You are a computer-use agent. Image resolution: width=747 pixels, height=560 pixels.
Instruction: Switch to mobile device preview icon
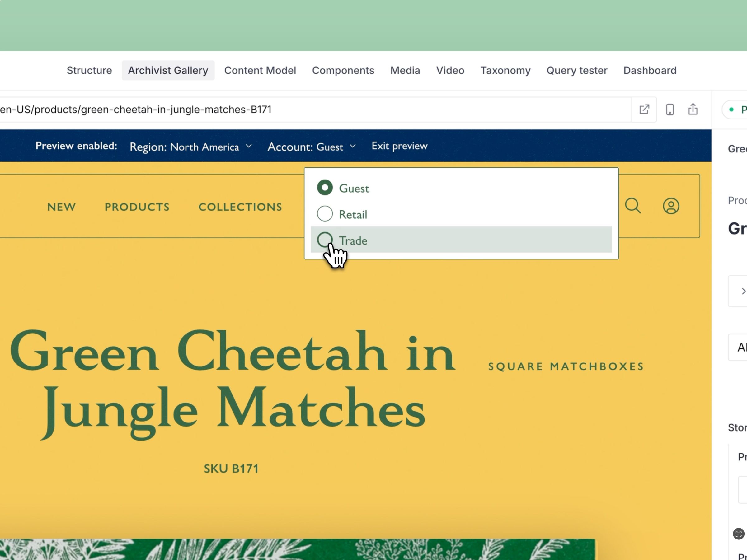[x=670, y=110]
